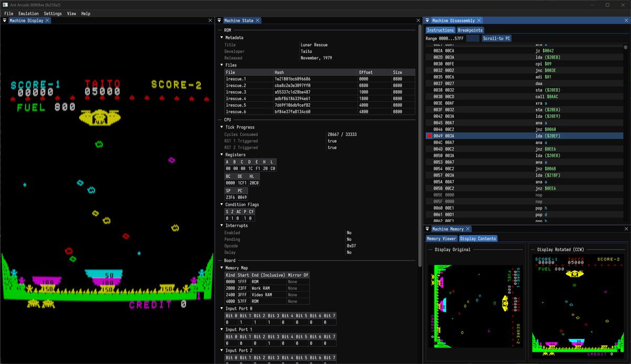Collapse the Interrupts section

221,225
